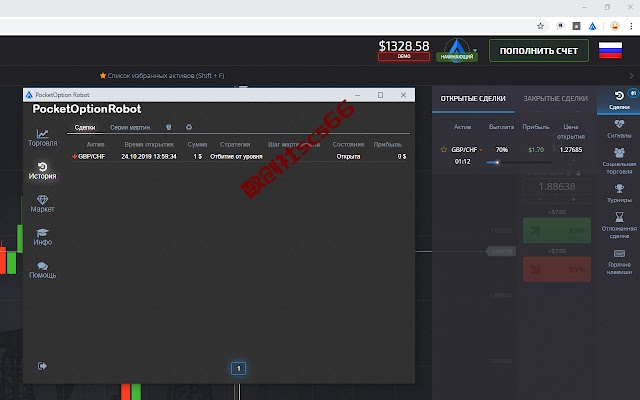The height and width of the screenshot is (400, 640).
Task: Click eye-like extension icon in browser toolbar
Action: [x=560, y=26]
